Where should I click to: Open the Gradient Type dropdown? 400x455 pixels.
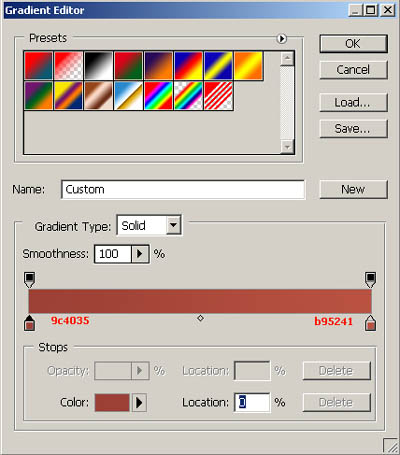[174, 225]
